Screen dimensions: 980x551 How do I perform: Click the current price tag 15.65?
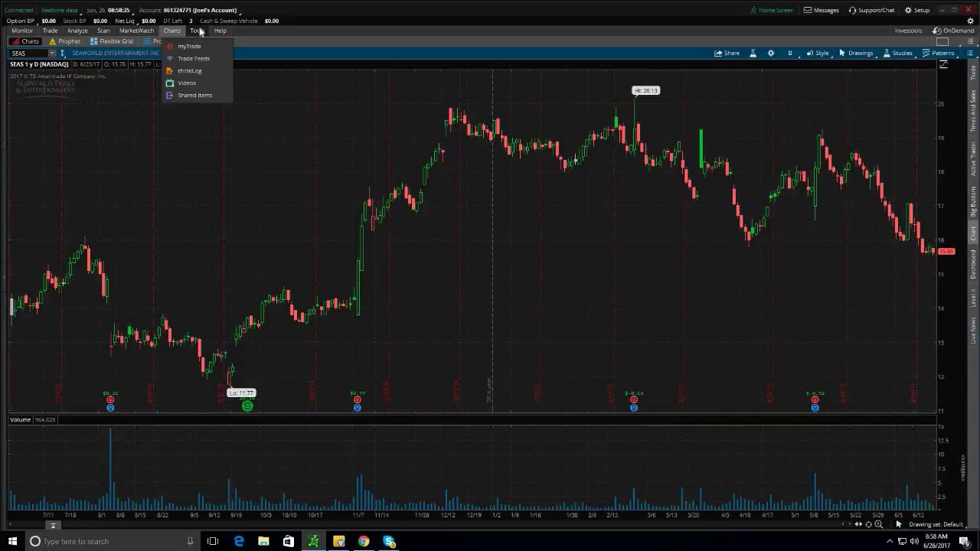click(946, 251)
